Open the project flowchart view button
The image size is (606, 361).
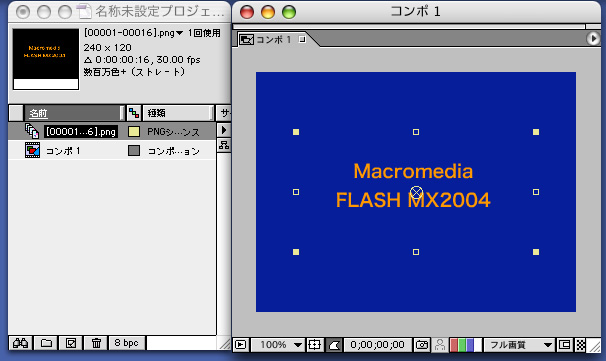(224, 145)
